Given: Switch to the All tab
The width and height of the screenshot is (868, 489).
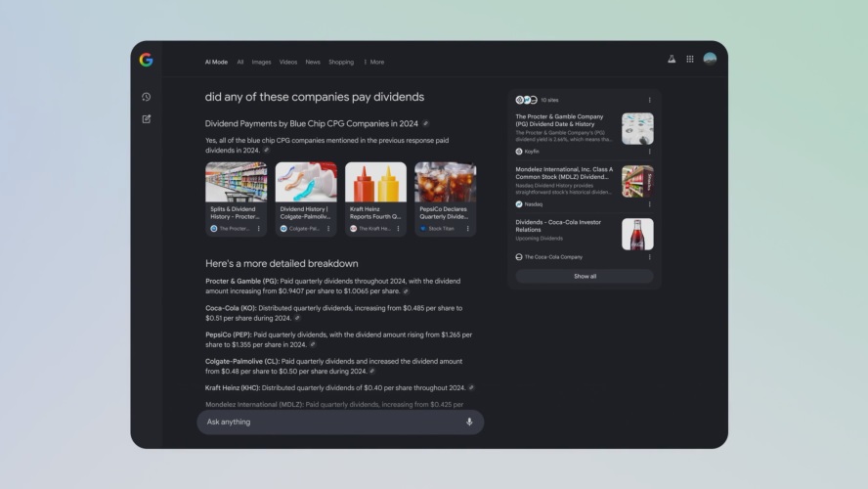Looking at the screenshot, I should (240, 62).
